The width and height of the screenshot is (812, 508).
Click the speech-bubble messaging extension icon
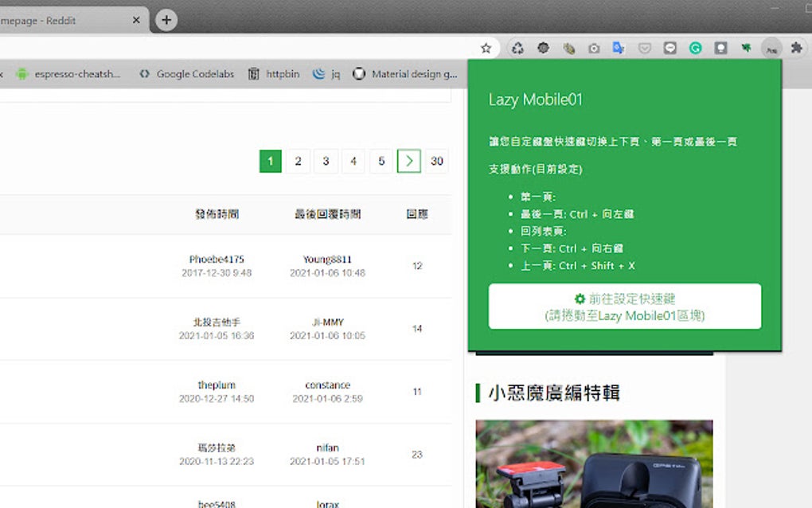point(671,48)
